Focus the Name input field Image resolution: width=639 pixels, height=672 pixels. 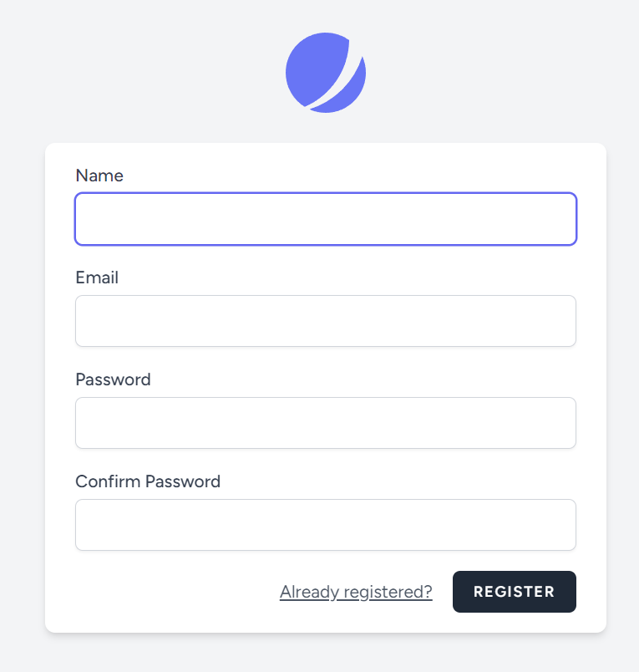click(x=326, y=219)
